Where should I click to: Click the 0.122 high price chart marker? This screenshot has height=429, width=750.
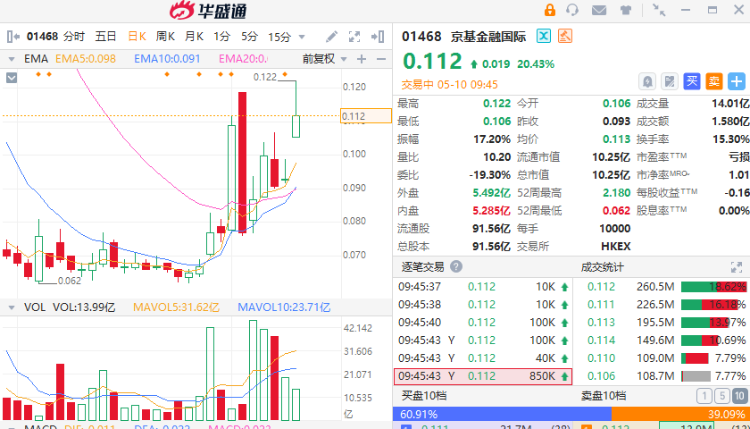tap(265, 77)
